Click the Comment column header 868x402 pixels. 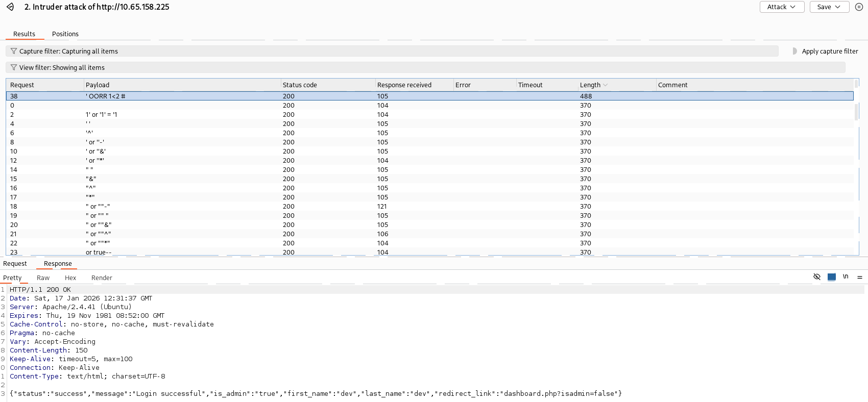(x=755, y=85)
